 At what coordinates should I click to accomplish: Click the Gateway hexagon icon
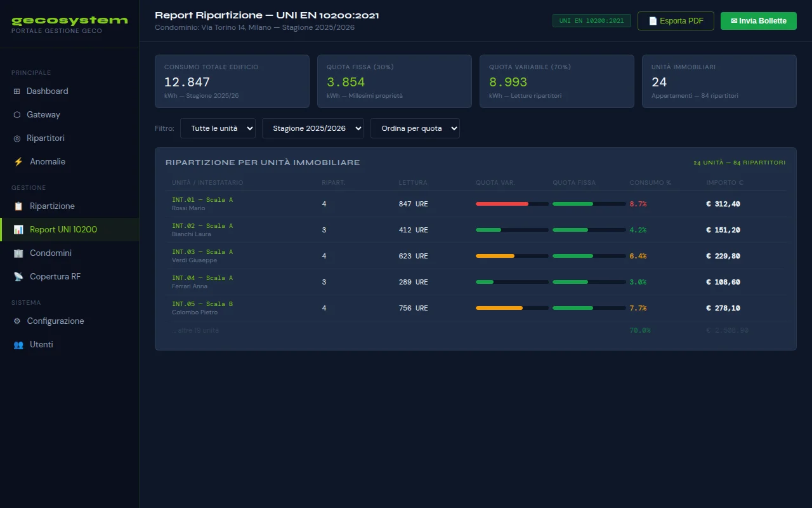click(17, 114)
